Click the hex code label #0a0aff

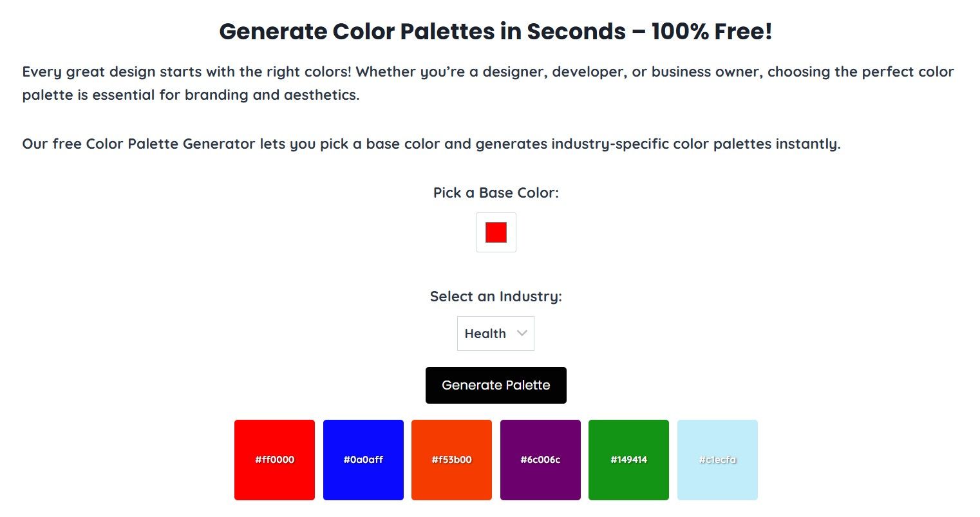pos(363,460)
